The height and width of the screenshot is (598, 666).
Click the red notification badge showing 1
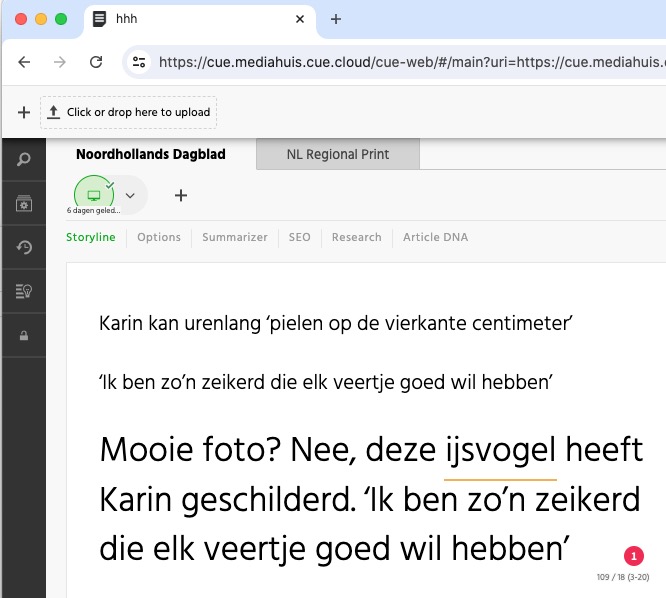pyautogui.click(x=633, y=557)
